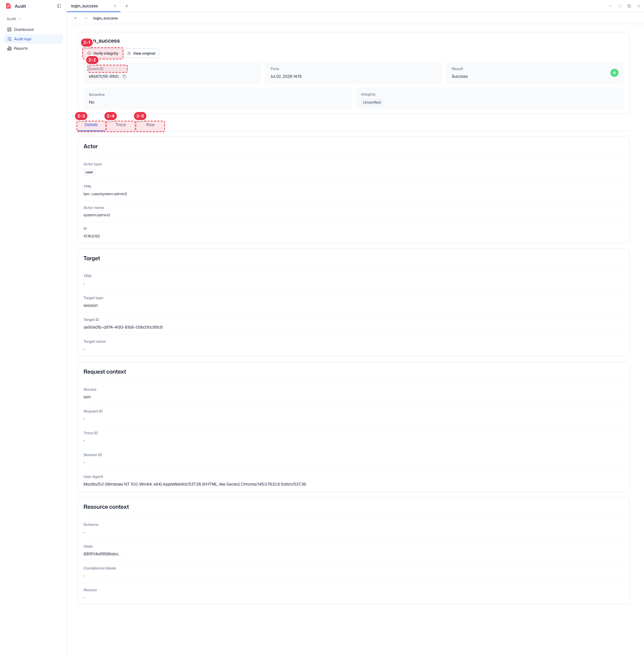Screen dimensions: 644x658
Task: Select service value 'iam'
Action: pos(87,397)
